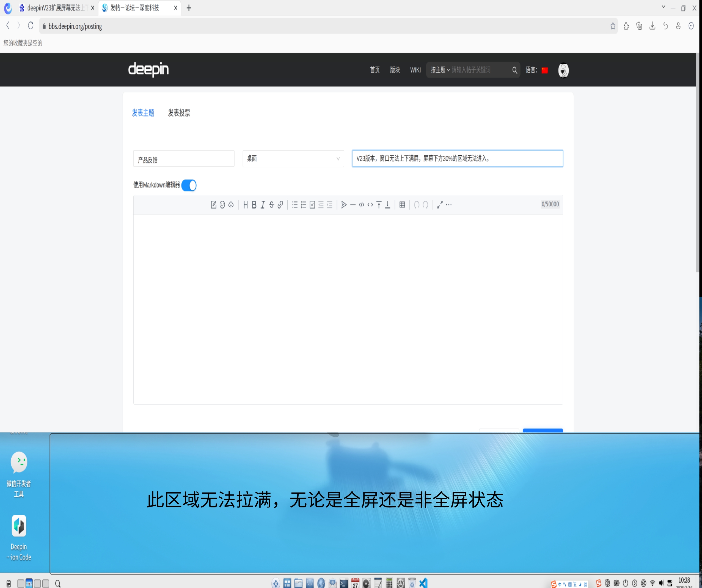
Task: Toggle bold formatting in editor
Action: [x=254, y=205]
